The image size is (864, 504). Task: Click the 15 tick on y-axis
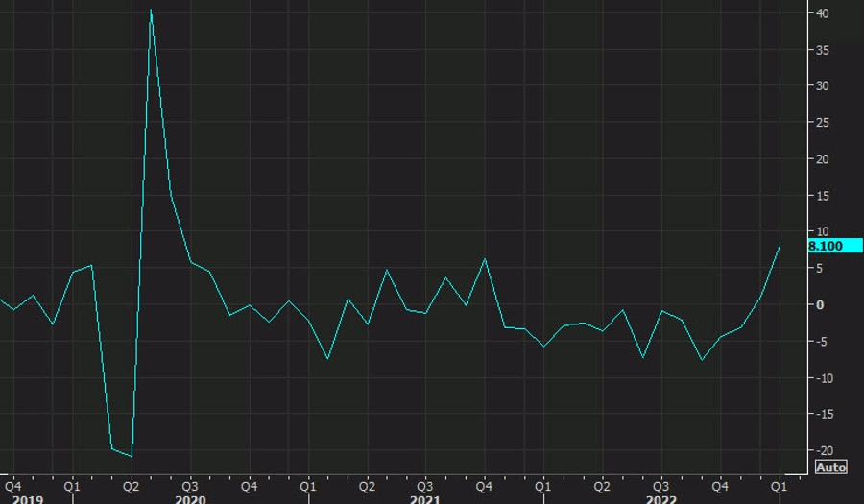824,195
